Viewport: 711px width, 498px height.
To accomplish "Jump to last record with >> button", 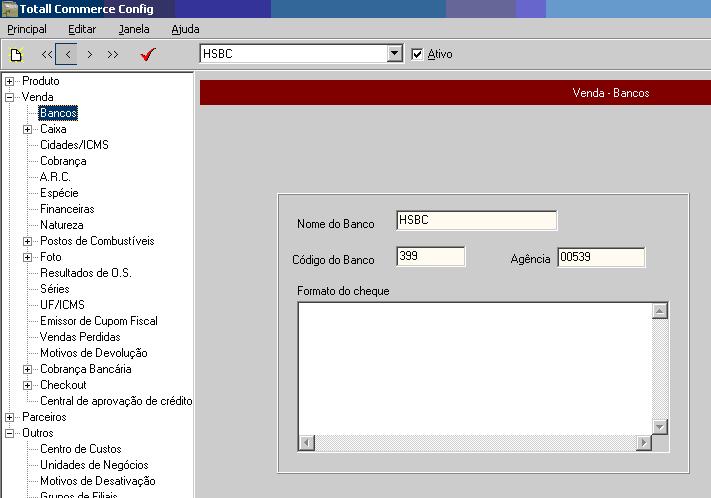I will 112,55.
